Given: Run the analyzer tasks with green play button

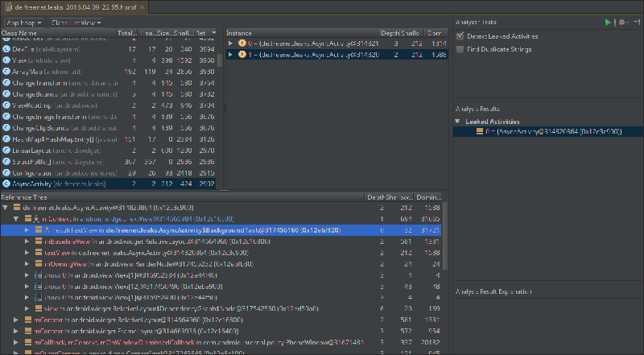Looking at the screenshot, I should 608,23.
